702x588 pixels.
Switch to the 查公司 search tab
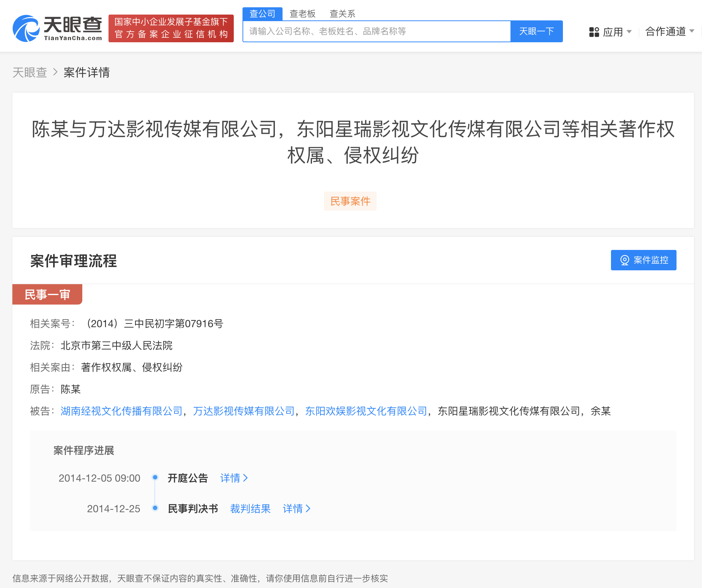click(x=263, y=14)
